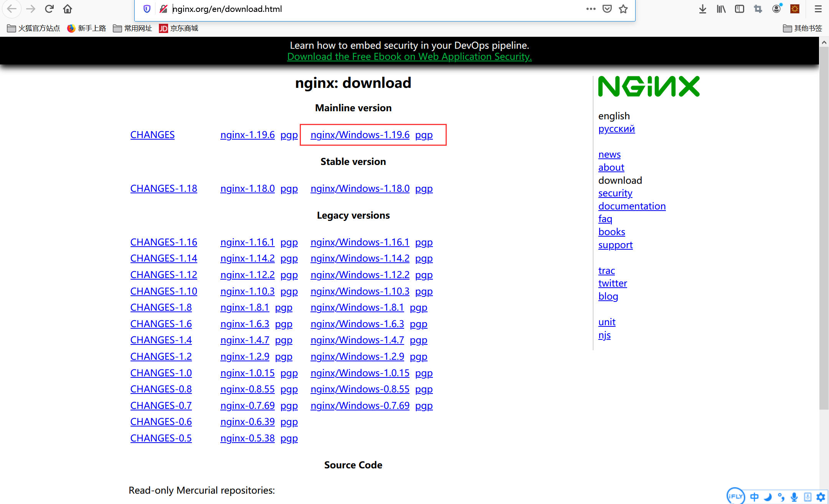Download nginx-1.0.15 source
The width and height of the screenshot is (829, 504).
coord(248,373)
